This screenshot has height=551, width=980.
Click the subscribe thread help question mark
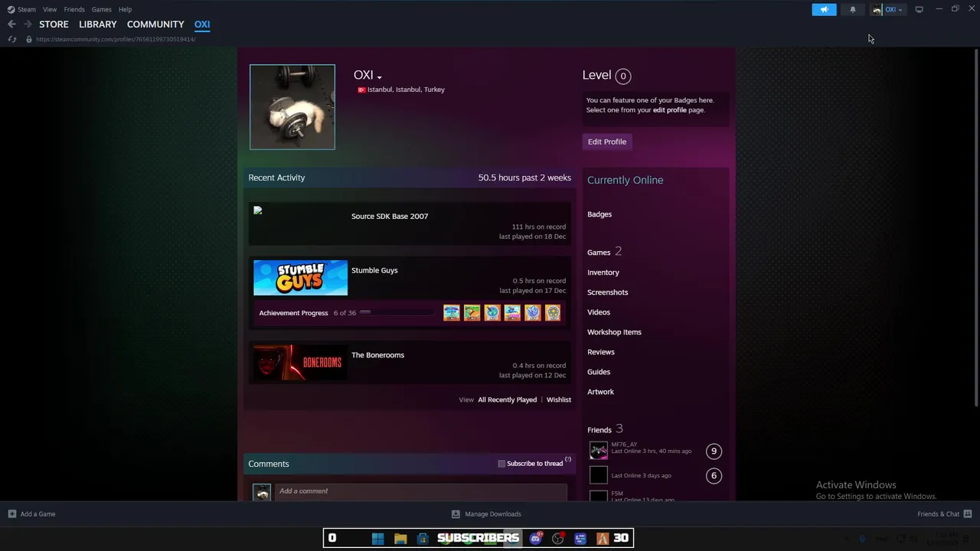point(568,460)
